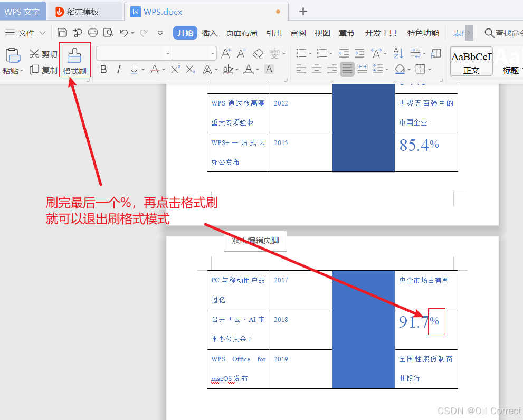The image size is (523, 420).
Task: Open the 开发工具 ribbon tab
Action: 381,33
